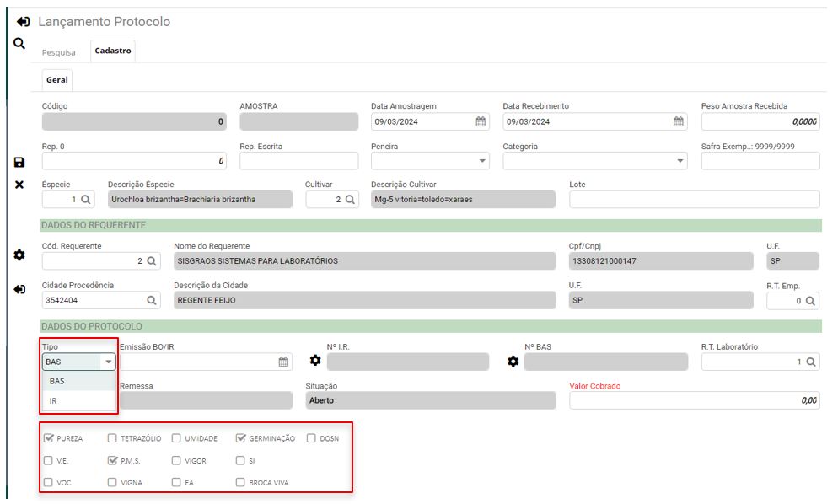Viewport: 838px width, 504px height.
Task: Toggle the GERMINAÇÃO checkbox
Action: pos(240,438)
